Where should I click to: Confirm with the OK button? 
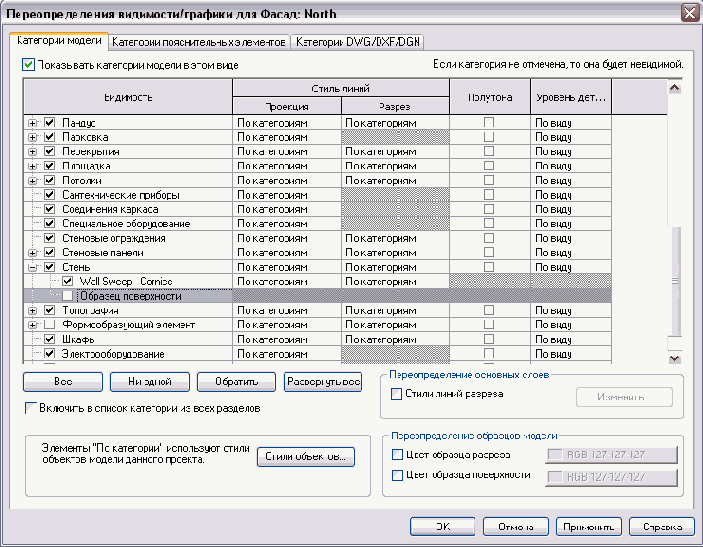tap(443, 527)
